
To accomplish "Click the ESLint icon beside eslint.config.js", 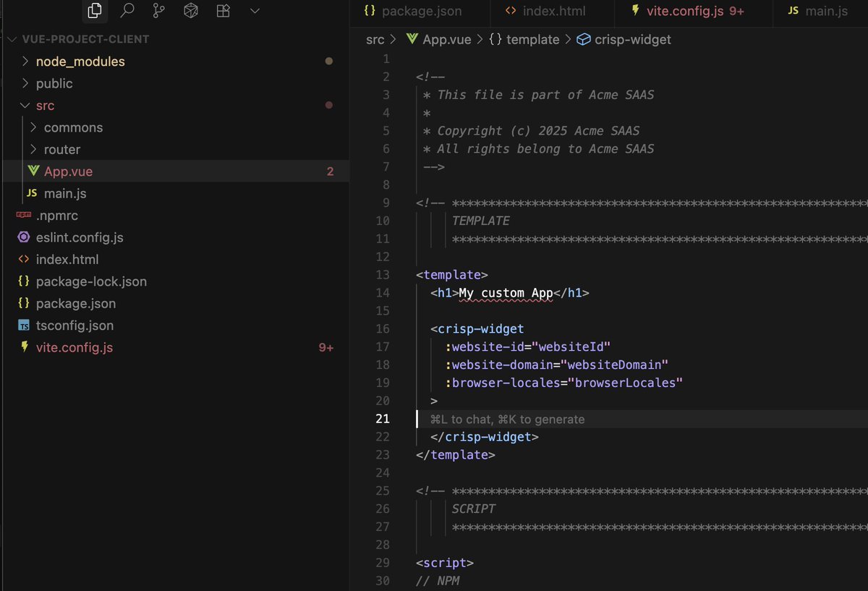I will pos(23,237).
